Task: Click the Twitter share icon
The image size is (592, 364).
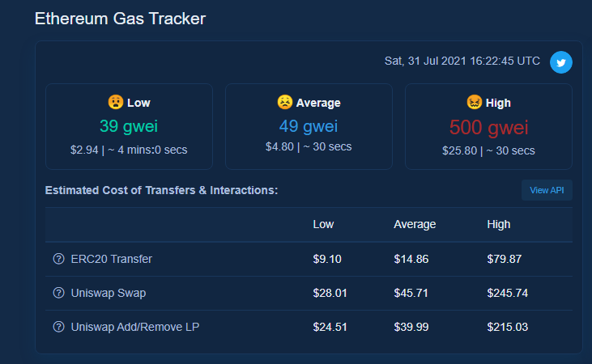Action: 560,62
